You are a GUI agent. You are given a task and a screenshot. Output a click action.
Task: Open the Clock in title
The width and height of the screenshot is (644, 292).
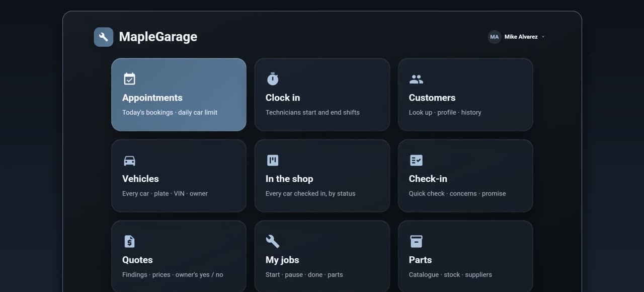tap(283, 98)
